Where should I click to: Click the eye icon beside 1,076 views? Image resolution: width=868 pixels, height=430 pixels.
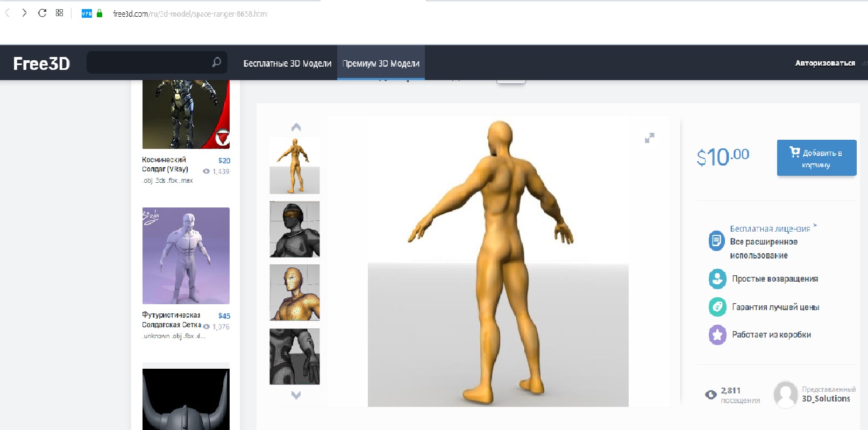coord(207,327)
